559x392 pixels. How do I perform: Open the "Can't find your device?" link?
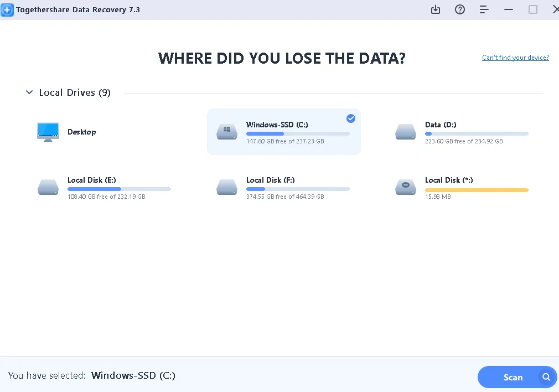pyautogui.click(x=515, y=58)
